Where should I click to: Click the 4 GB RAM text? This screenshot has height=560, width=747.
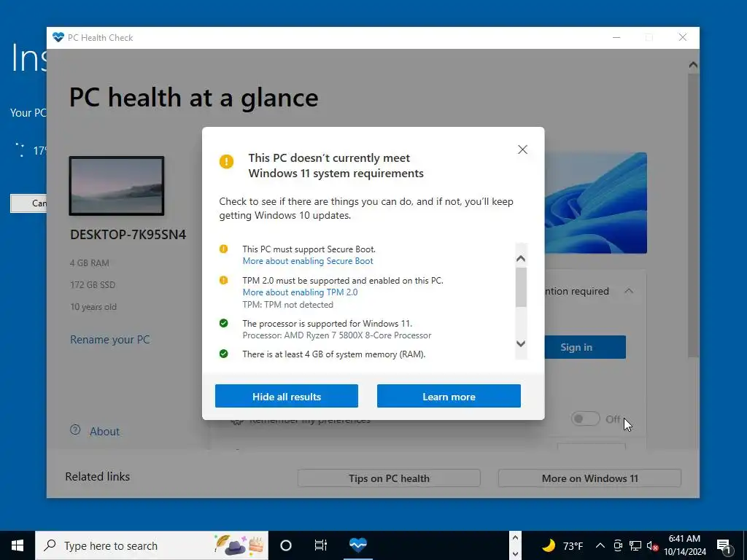click(90, 262)
